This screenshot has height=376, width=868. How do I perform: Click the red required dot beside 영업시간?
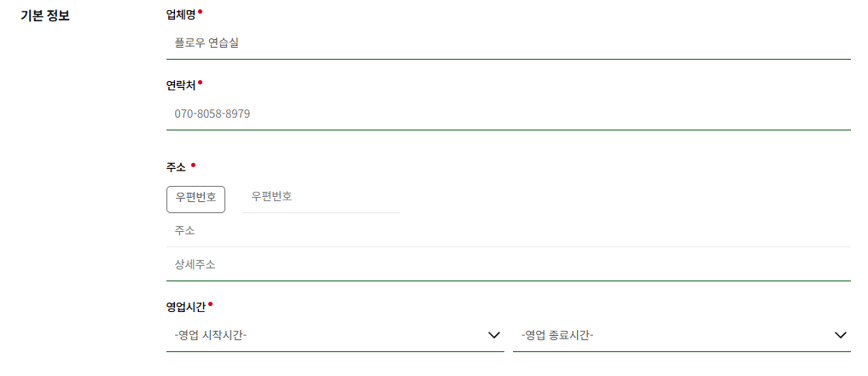pyautogui.click(x=210, y=304)
